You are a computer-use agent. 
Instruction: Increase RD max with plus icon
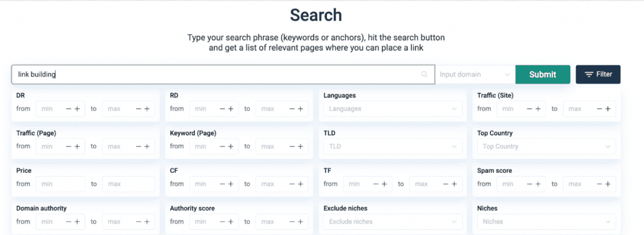[300, 109]
